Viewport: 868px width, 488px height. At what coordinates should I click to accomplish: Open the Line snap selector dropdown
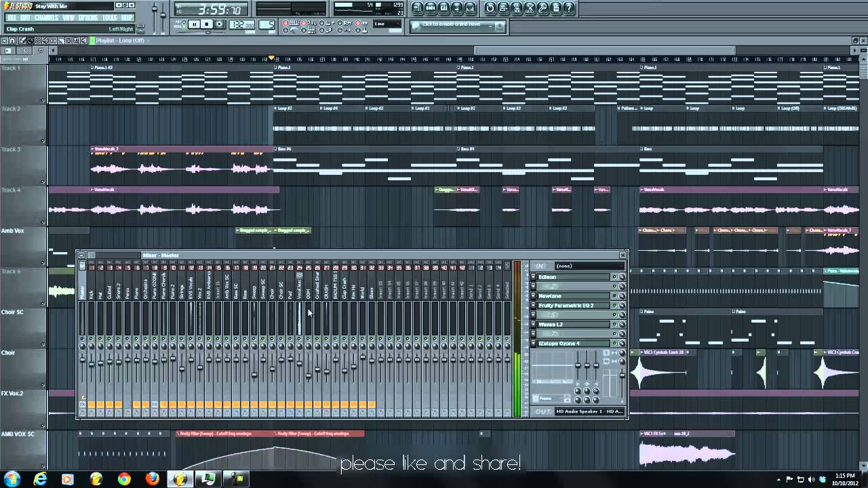(x=387, y=24)
